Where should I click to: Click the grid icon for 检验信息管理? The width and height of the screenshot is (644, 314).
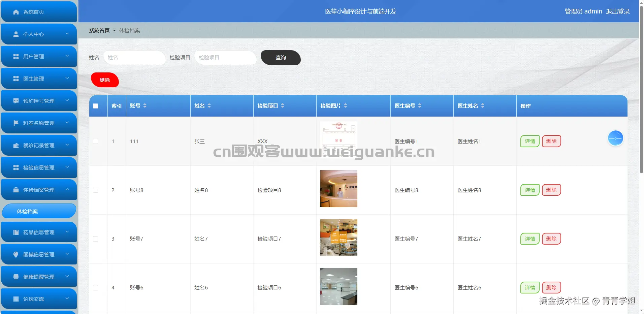[16, 168]
